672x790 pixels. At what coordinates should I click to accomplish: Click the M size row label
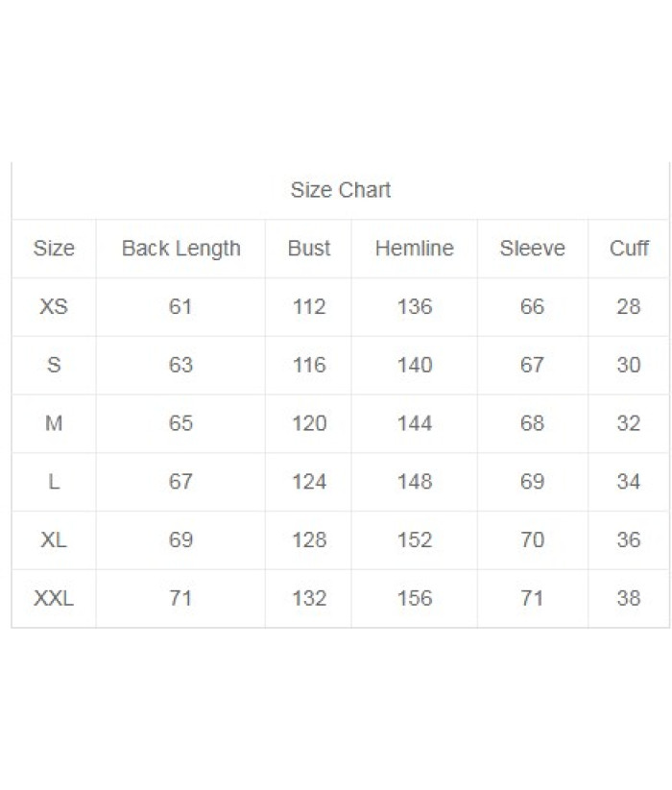54,423
